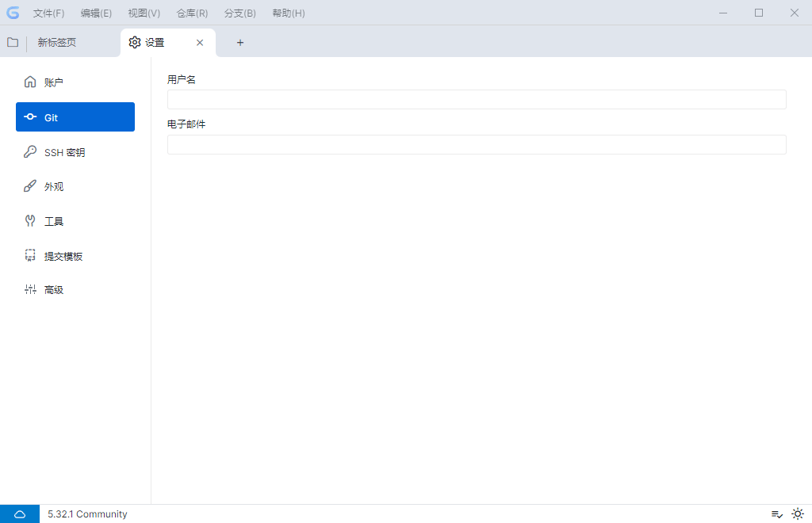Switch to the 外观 appearance settings
The width and height of the screenshot is (812, 523).
tap(56, 186)
